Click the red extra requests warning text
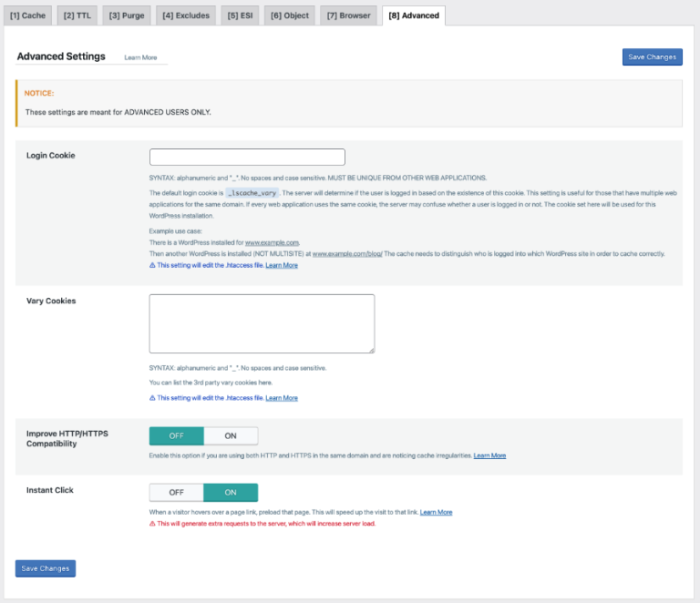This screenshot has width=700, height=603. [x=266, y=524]
